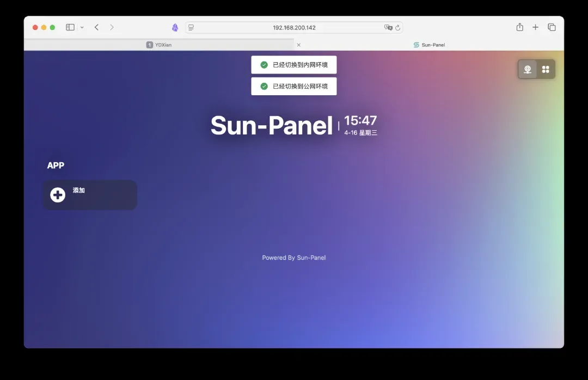Expand the sidebar dropdown chevron
Viewport: 588px width, 380px height.
82,27
